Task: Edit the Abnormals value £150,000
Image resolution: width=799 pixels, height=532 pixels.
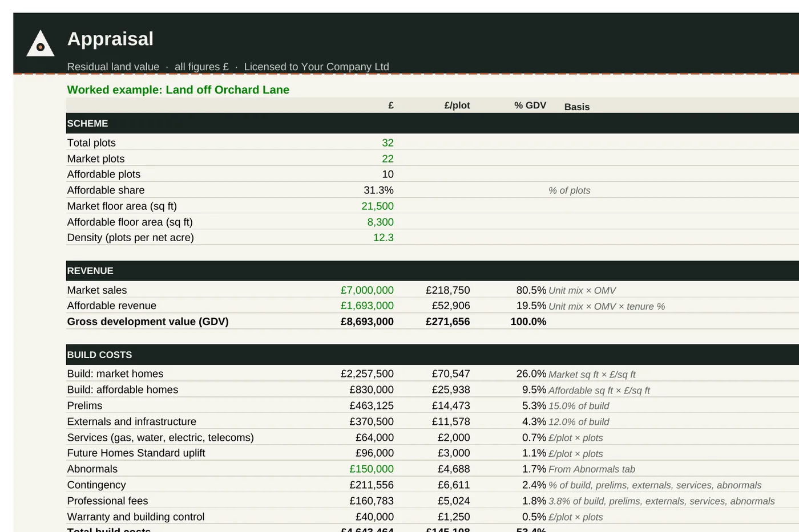Action: (x=372, y=469)
